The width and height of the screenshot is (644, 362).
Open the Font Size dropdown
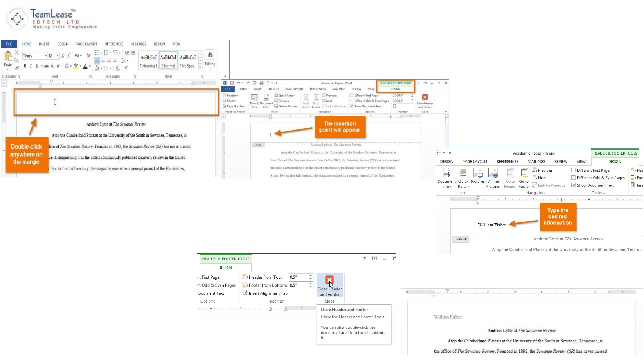coord(57,56)
